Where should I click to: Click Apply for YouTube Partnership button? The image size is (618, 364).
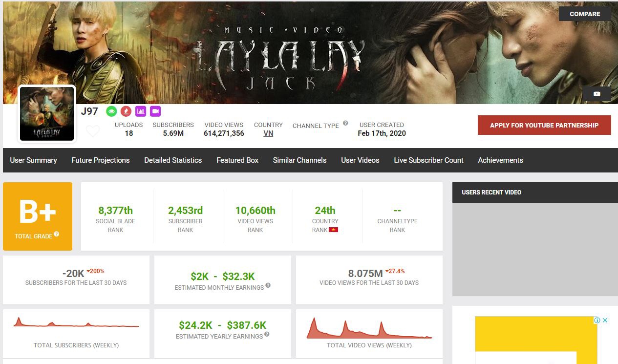[x=544, y=125]
